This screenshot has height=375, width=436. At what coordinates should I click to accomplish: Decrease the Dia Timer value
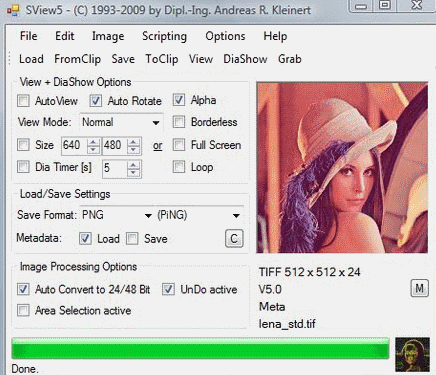pos(133,172)
